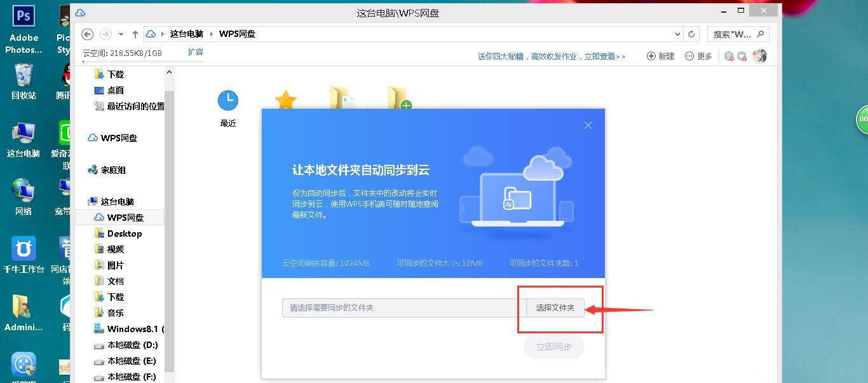The height and width of the screenshot is (383, 868).
Task: Open the WPS网盘 cloud icon in breadcrumb bar
Action: point(151,34)
